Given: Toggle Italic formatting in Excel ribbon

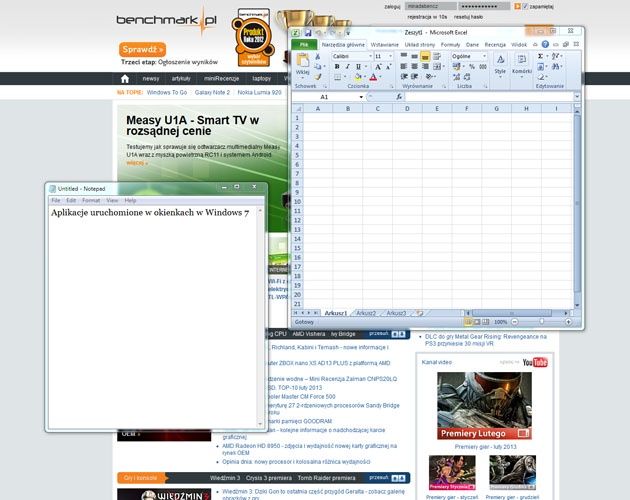Looking at the screenshot, I should point(347,67).
